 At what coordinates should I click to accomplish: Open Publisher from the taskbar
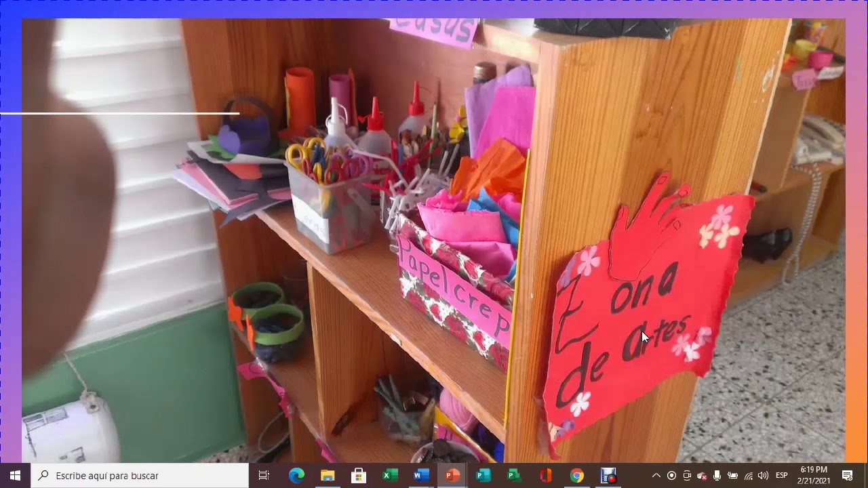(x=484, y=476)
